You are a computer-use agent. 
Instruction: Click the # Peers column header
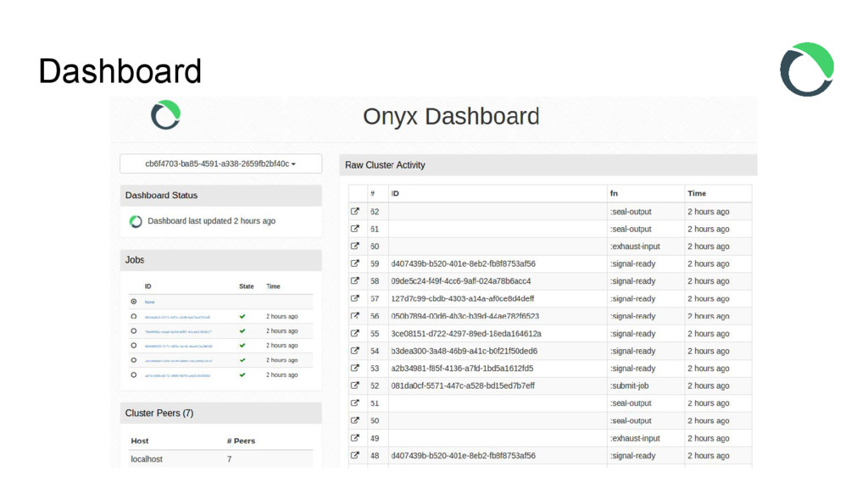pos(241,441)
